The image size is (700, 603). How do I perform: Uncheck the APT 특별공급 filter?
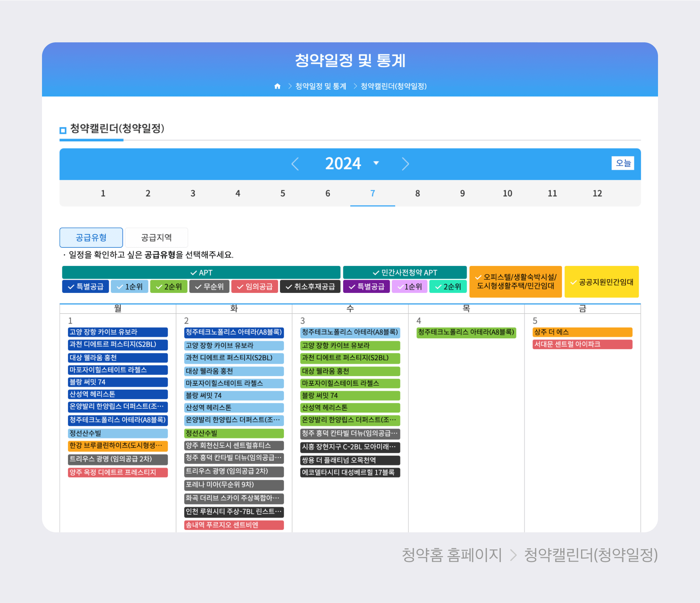pos(86,287)
